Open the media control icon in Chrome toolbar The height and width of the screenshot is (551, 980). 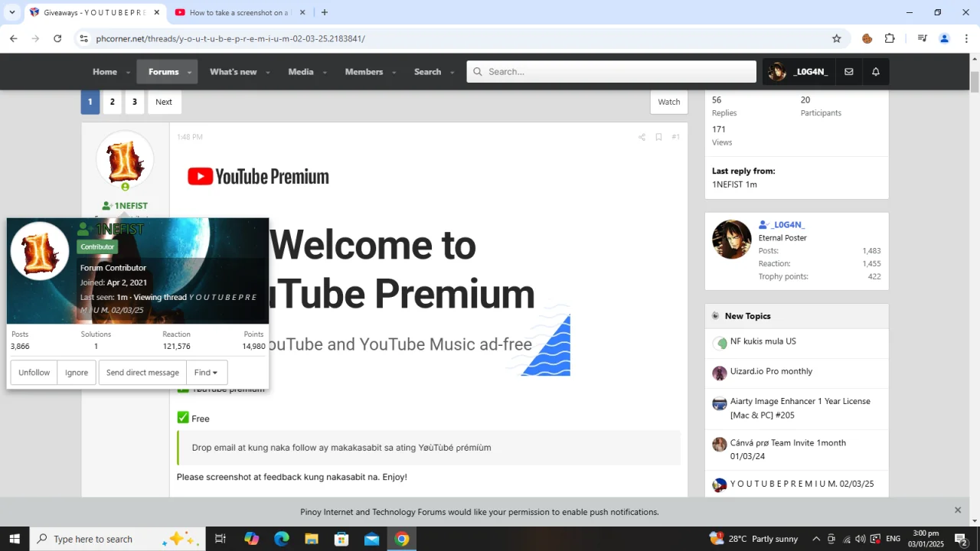pos(922,38)
